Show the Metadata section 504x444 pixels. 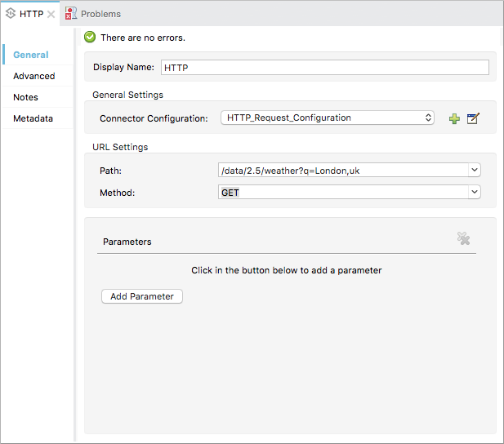click(x=33, y=118)
